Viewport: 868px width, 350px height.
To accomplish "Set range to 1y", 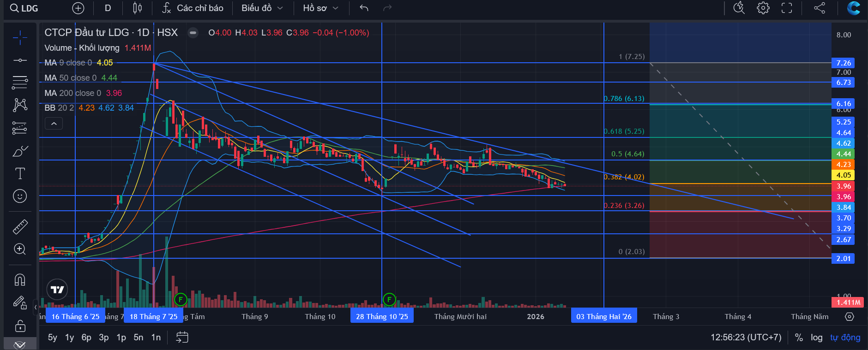I will pyautogui.click(x=70, y=338).
